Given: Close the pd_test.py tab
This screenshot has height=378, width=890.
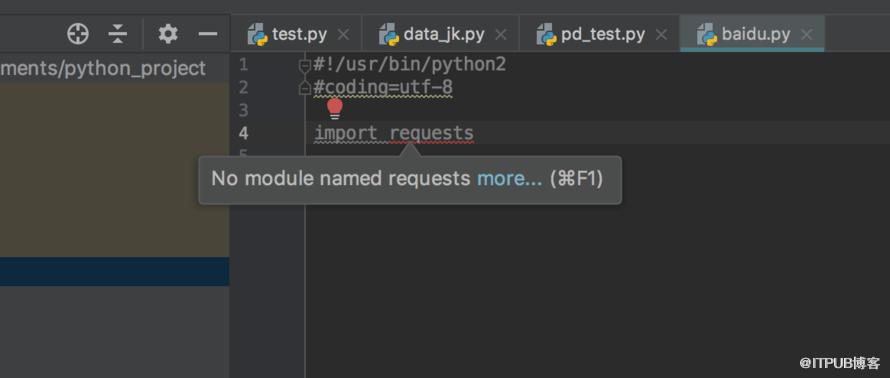Looking at the screenshot, I should (661, 35).
